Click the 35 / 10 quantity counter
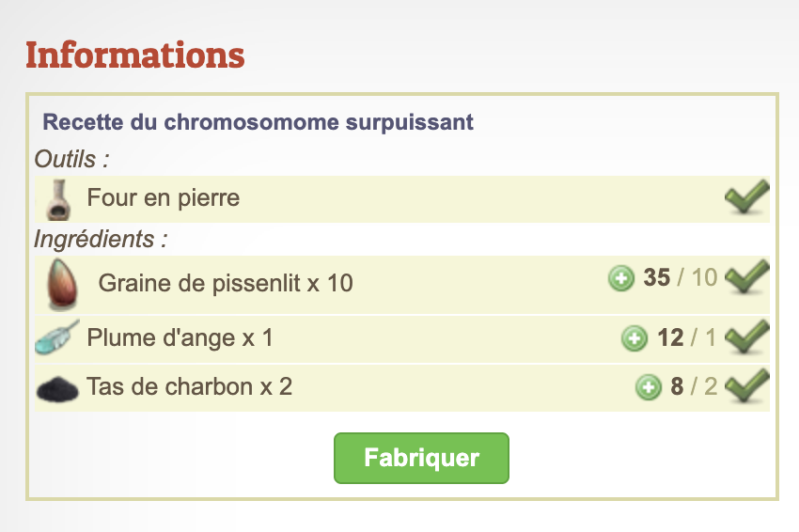Viewport: 799px width, 532px height. [680, 277]
